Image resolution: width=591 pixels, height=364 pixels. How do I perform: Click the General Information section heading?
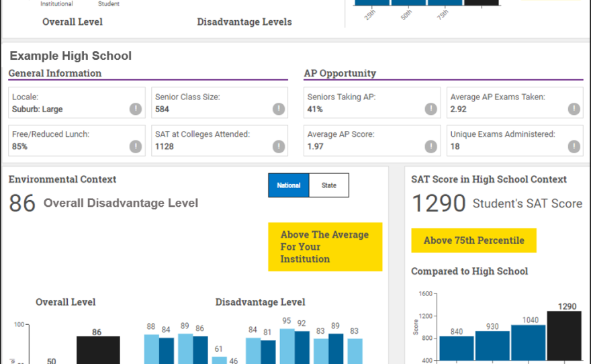55,73
